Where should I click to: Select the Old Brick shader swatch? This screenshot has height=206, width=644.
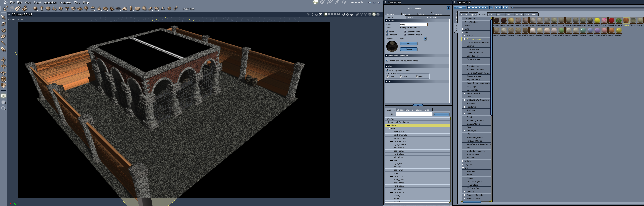pos(626,21)
